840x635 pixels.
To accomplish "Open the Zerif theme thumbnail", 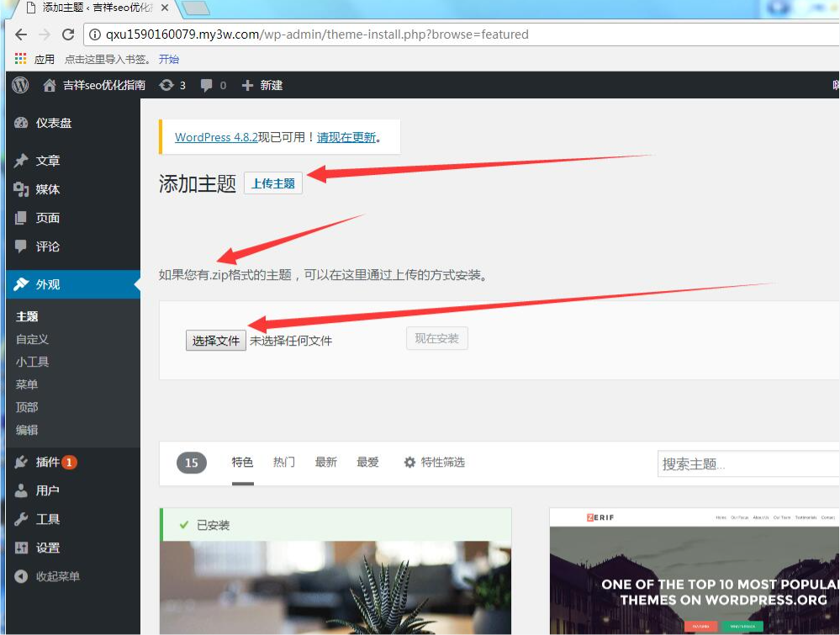I will [x=695, y=572].
